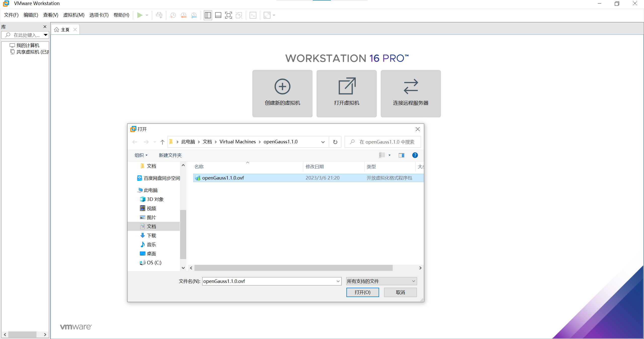Click the full screen mode icon
This screenshot has height=339, width=644.
click(228, 15)
